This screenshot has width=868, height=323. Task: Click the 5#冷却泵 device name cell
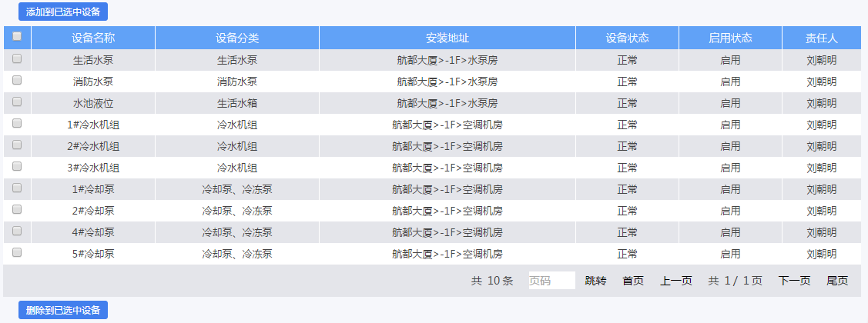[93, 255]
